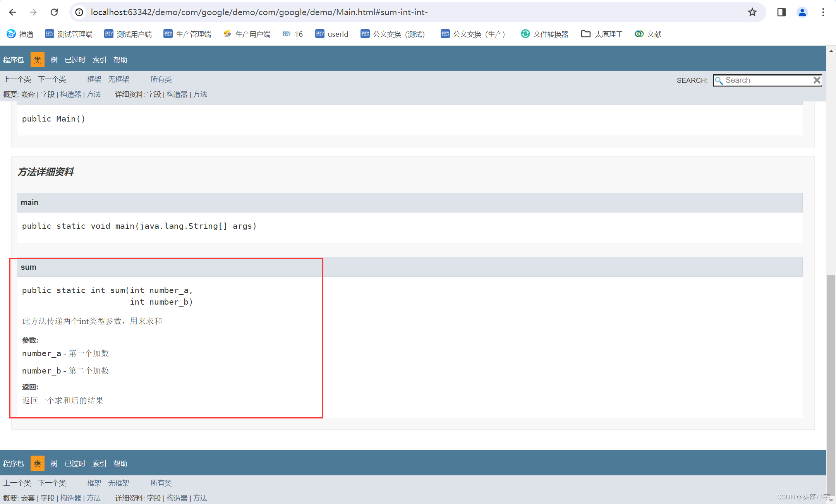This screenshot has height=504, width=836.
Task: Click the browser bookmark star icon
Action: (x=751, y=12)
